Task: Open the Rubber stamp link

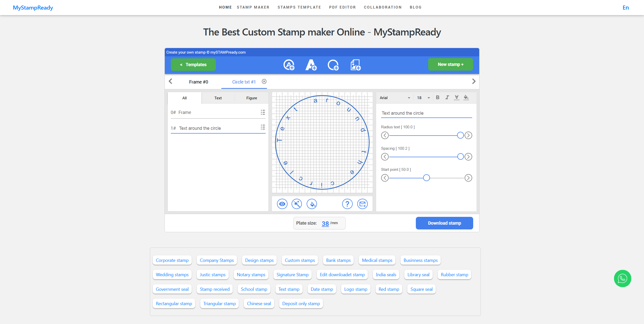Action: pos(455,275)
